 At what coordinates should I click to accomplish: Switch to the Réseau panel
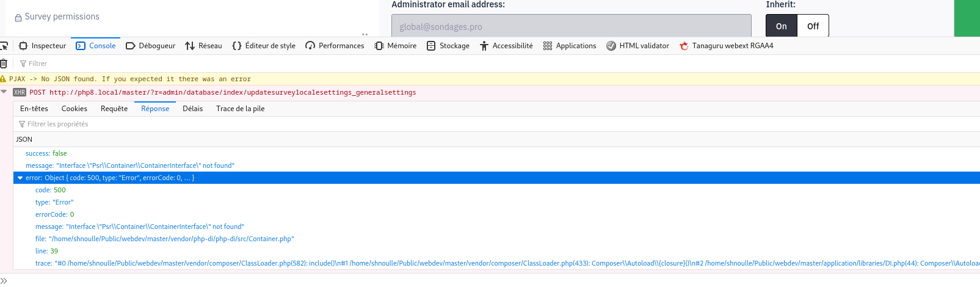tap(203, 46)
